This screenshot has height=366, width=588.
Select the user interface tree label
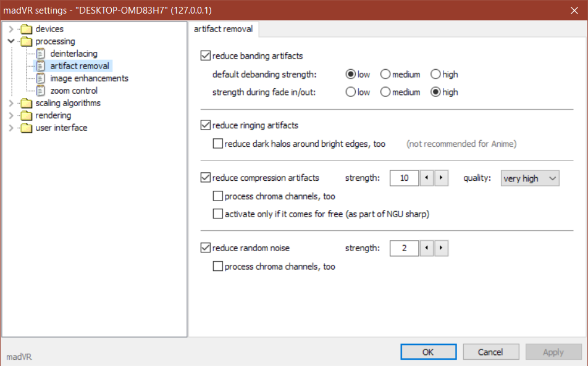click(61, 128)
